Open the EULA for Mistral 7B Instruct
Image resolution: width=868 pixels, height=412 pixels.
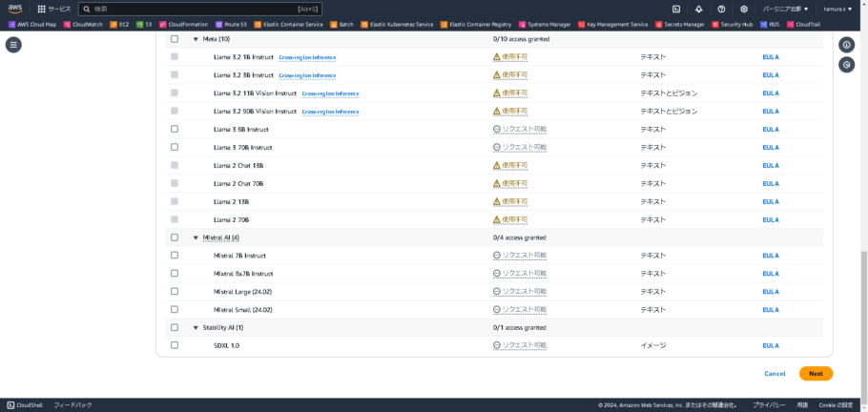[x=771, y=256]
